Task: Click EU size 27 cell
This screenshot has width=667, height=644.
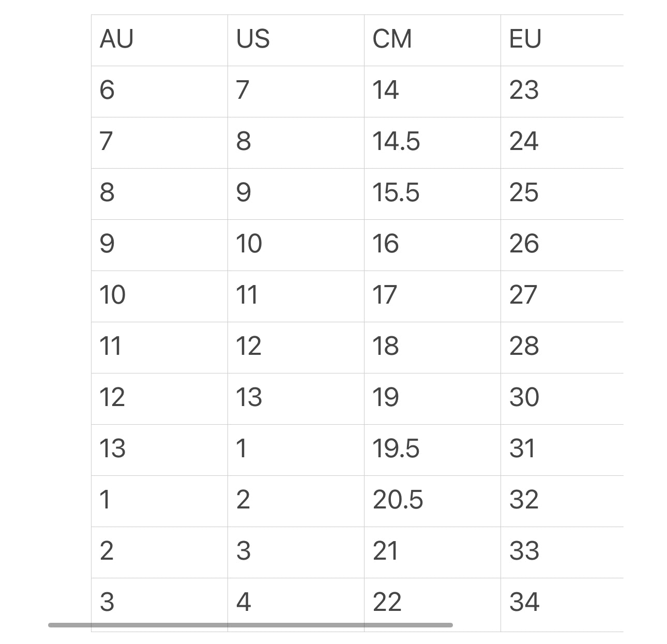Action: [523, 295]
